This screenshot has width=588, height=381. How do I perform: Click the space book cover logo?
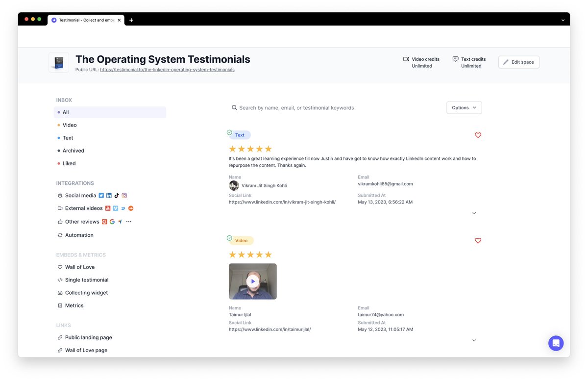[59, 62]
